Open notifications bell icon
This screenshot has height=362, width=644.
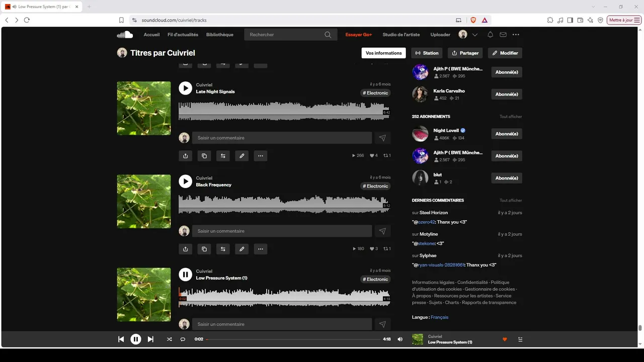490,35
